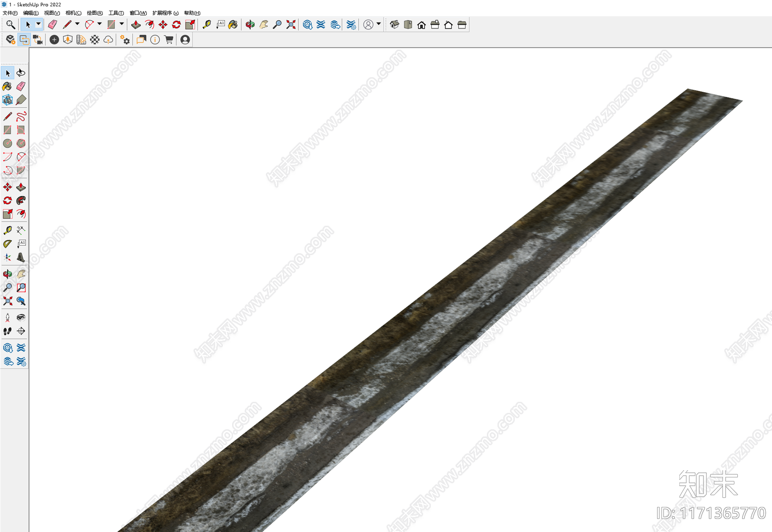Image resolution: width=772 pixels, height=532 pixels.
Task: Open the Search SketchUp magnifier tool
Action: coord(10,25)
